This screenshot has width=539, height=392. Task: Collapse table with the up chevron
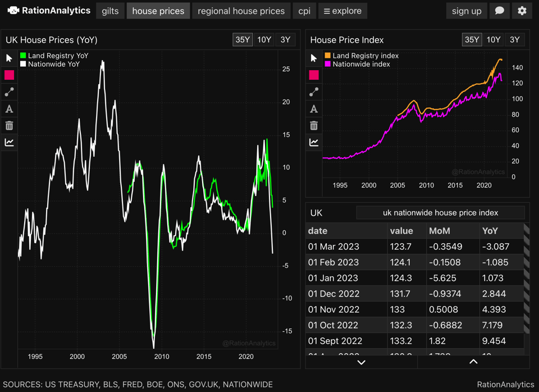473,362
